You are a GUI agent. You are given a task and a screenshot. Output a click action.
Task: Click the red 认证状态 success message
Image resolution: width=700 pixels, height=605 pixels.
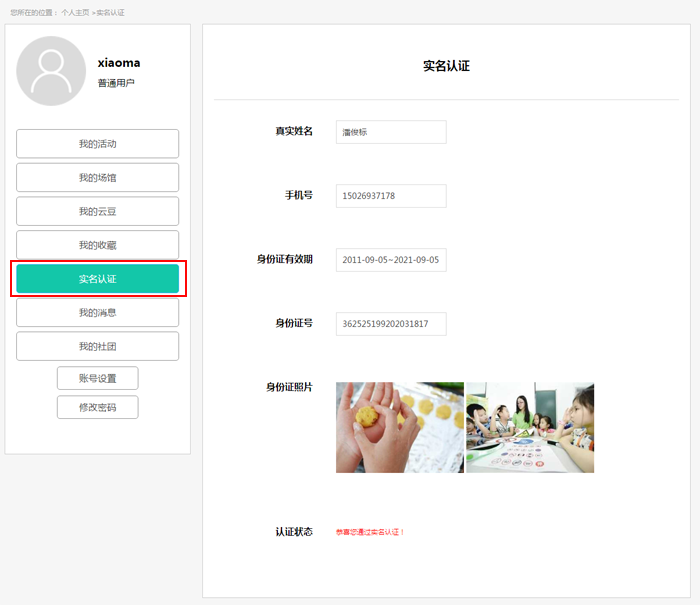click(370, 532)
